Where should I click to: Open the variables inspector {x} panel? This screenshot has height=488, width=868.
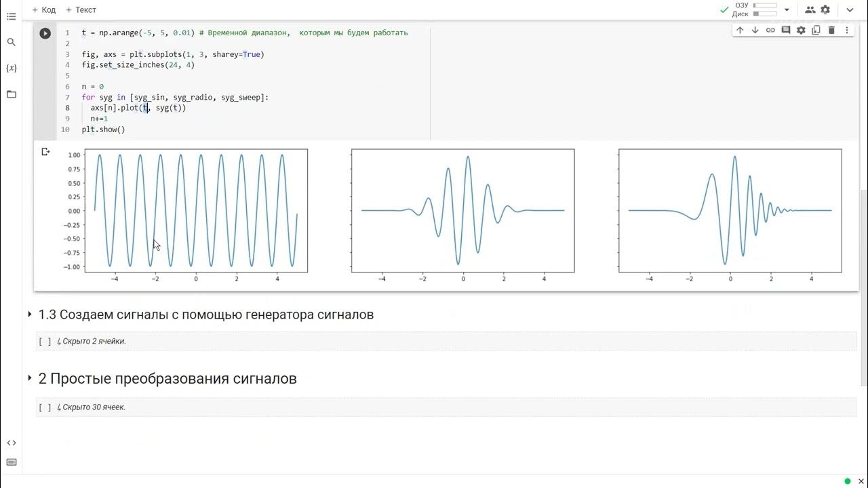11,68
